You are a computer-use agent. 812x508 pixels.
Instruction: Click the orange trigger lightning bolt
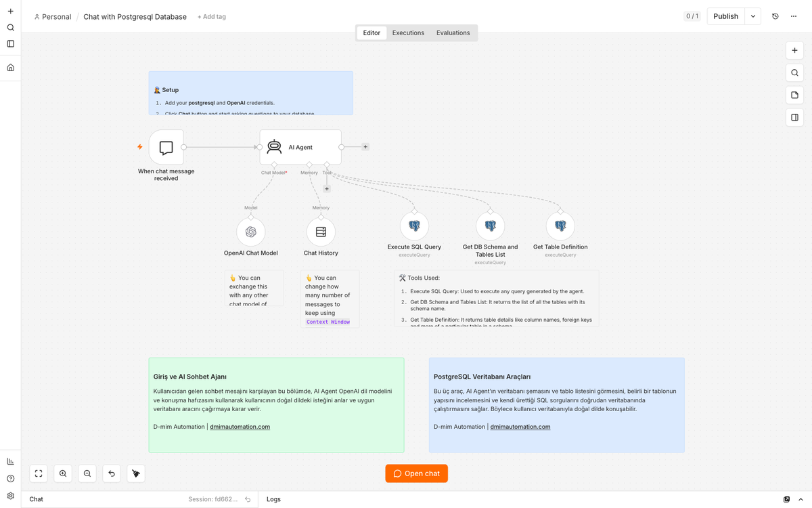(x=140, y=147)
